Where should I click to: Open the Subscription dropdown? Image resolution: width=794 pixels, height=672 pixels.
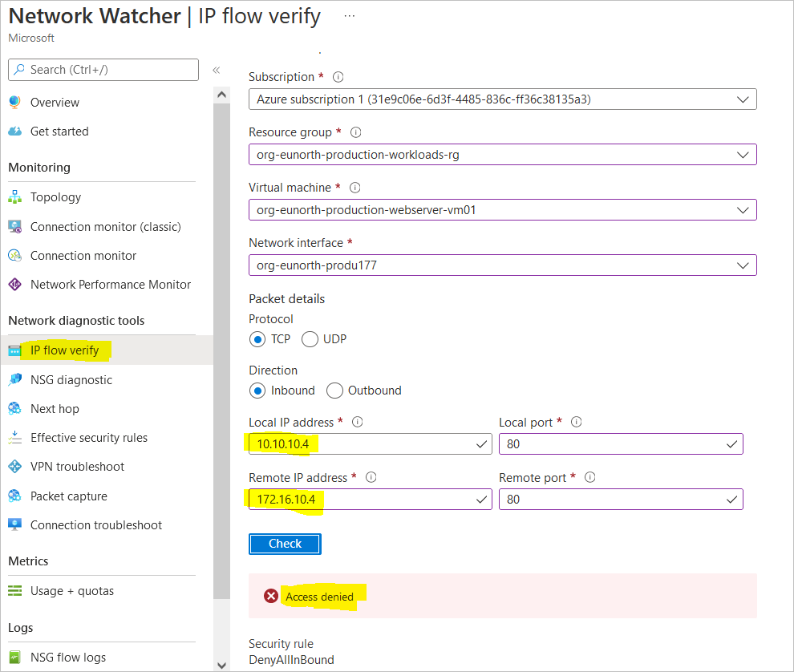(502, 99)
